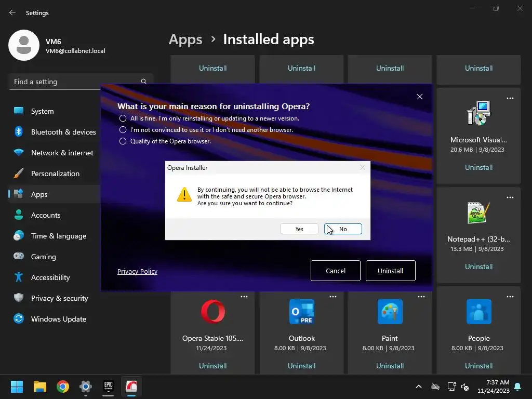Open more options for Opera Stable

coord(244,297)
